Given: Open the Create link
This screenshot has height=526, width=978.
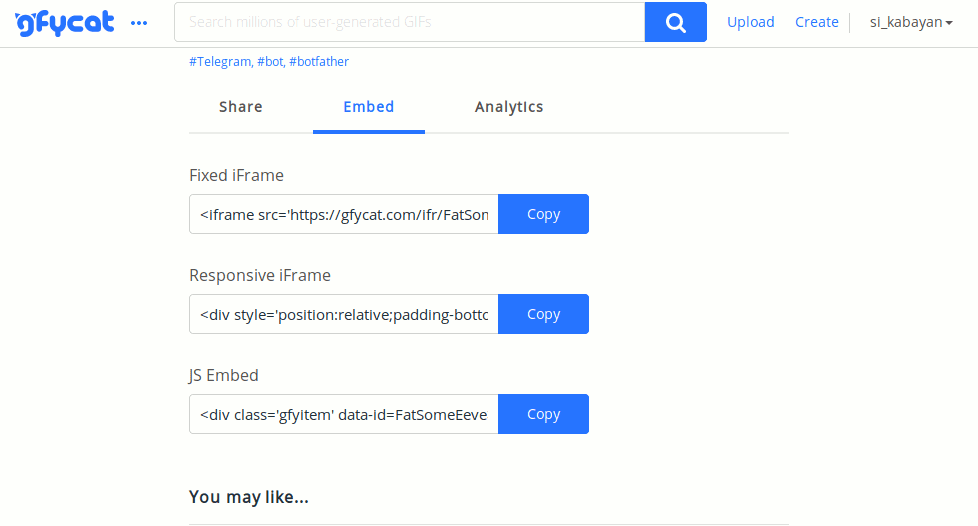Looking at the screenshot, I should [816, 22].
